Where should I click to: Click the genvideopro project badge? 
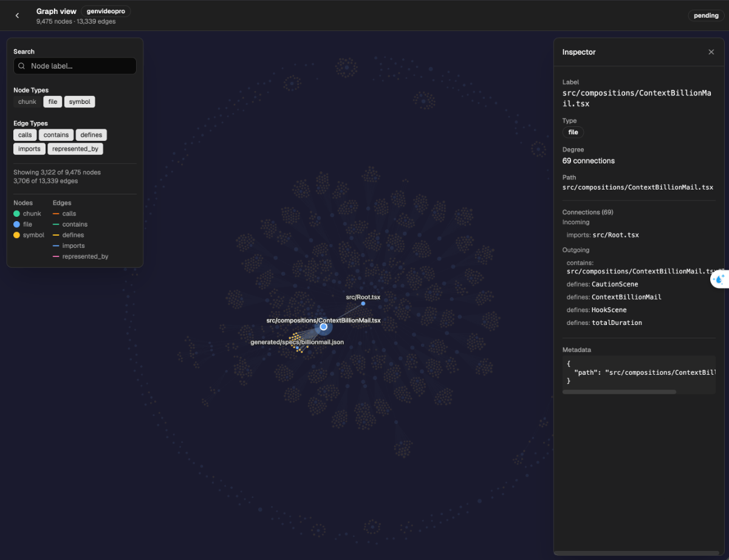point(106,11)
